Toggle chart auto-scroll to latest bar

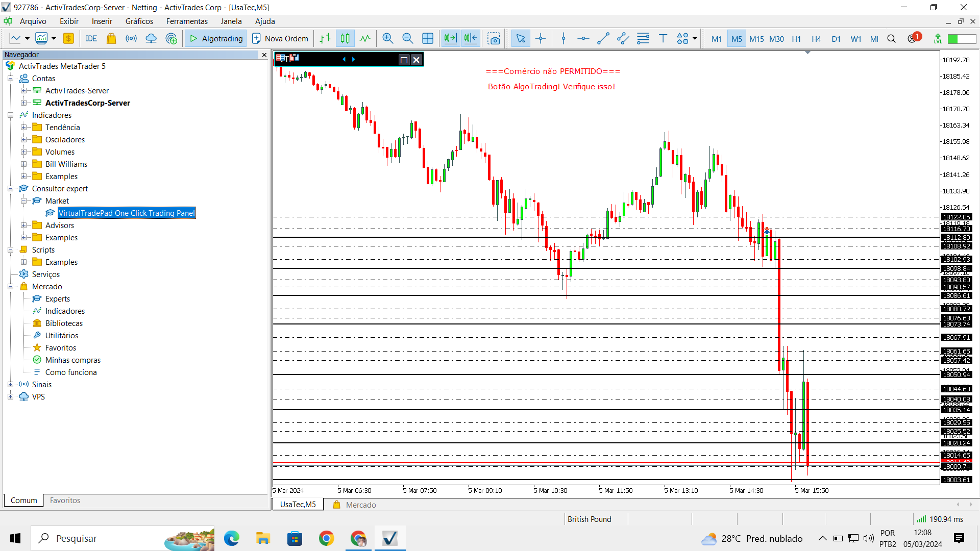point(450,39)
